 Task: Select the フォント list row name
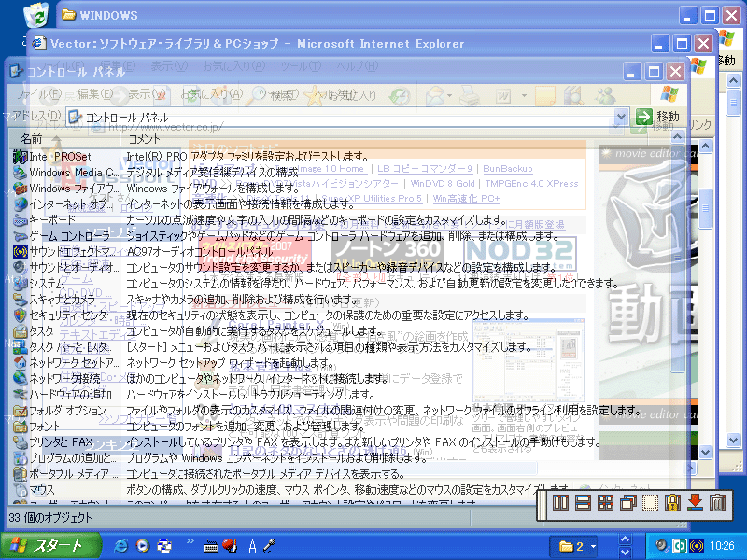(45, 427)
